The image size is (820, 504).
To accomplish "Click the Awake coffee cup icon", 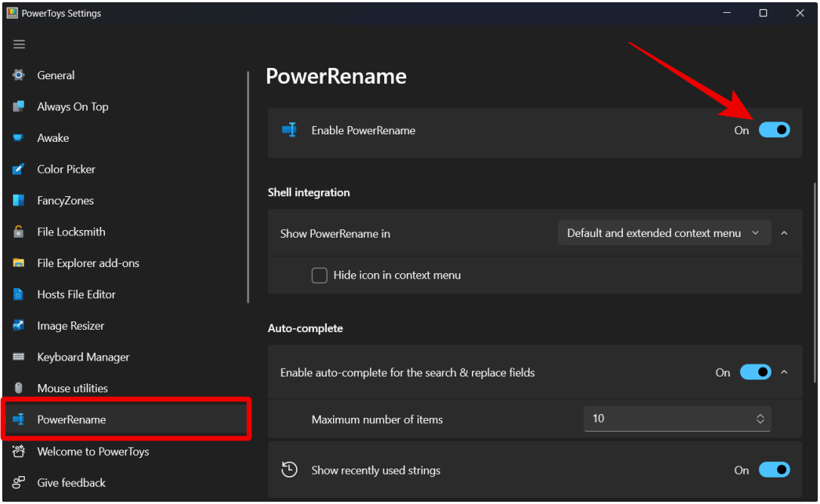I will pos(19,137).
